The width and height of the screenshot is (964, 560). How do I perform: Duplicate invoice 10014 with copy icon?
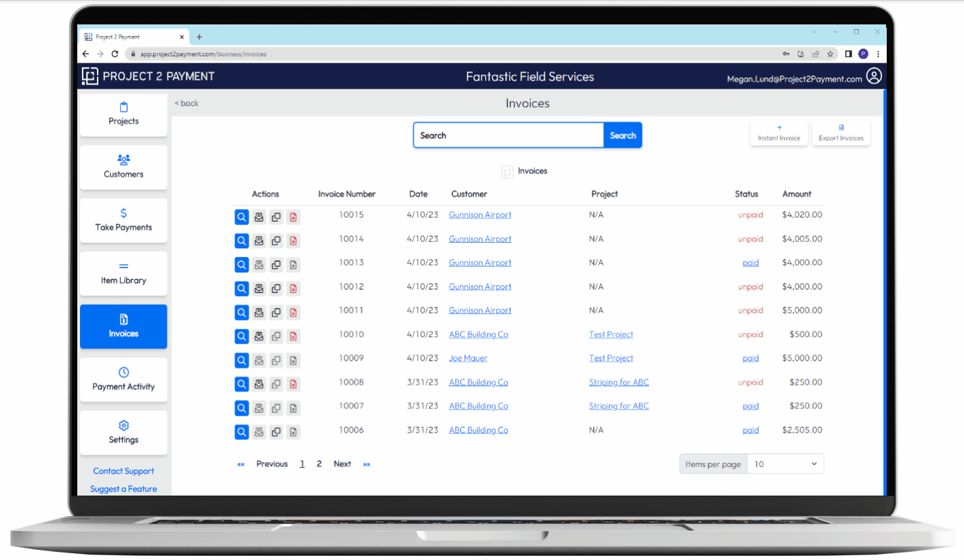(x=276, y=241)
